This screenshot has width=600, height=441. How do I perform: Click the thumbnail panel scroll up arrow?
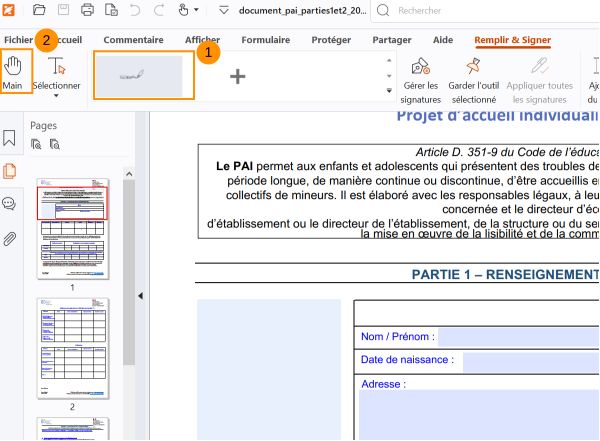(129, 174)
